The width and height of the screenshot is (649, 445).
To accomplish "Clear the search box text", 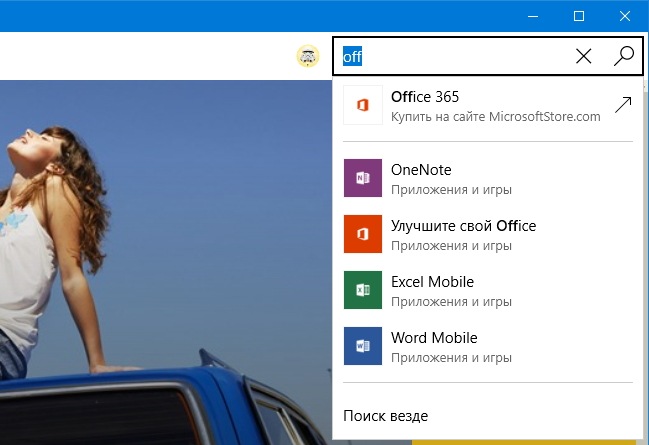I will 584,56.
